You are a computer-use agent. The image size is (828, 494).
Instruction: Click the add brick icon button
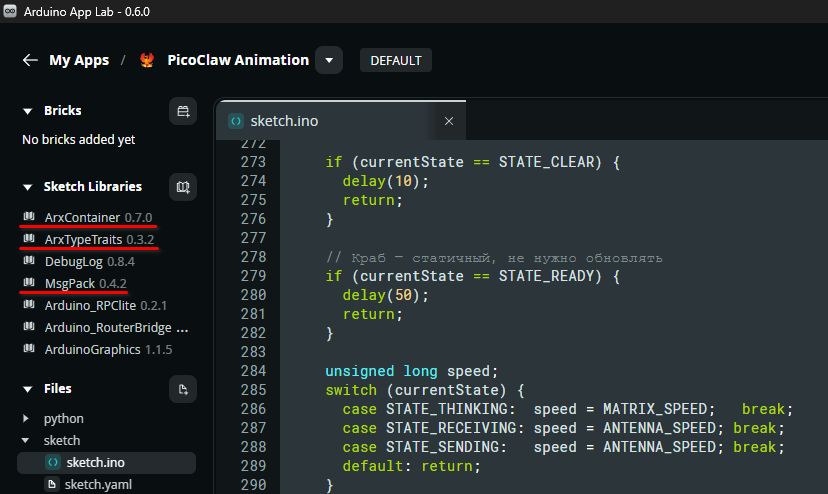(183, 111)
